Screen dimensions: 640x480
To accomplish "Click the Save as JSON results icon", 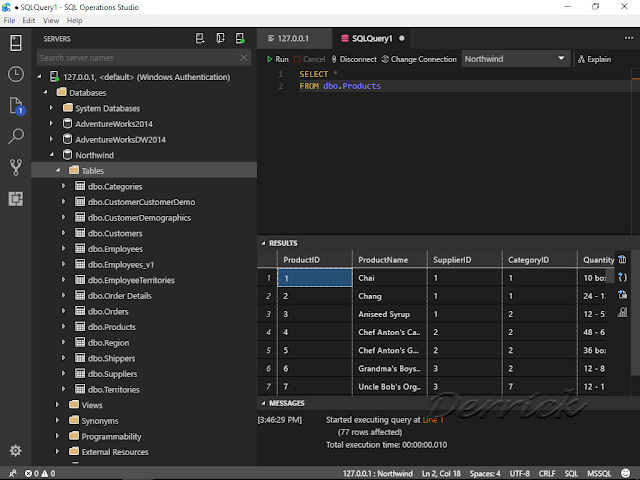I will tap(622, 277).
